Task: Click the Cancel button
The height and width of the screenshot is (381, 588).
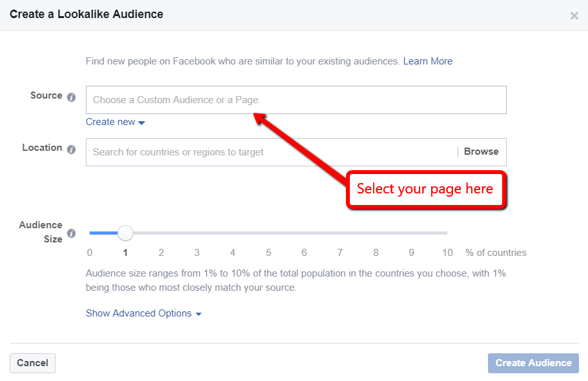Action: pos(32,363)
